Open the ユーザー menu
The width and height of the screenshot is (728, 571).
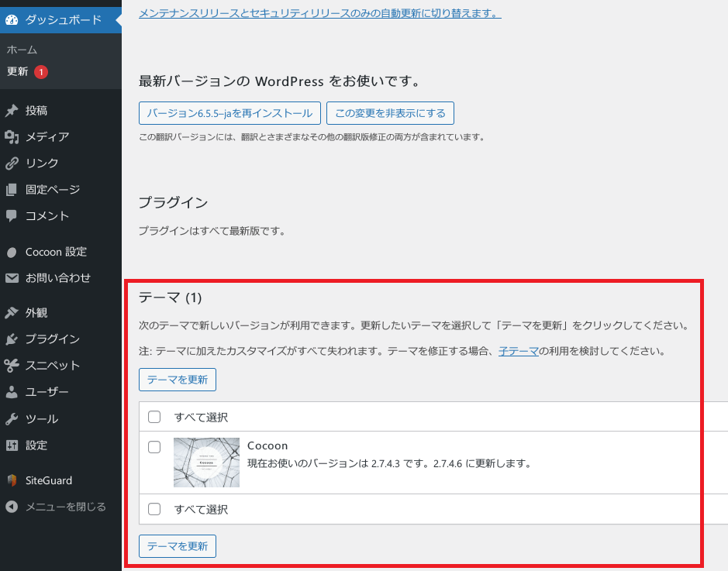(x=60, y=392)
